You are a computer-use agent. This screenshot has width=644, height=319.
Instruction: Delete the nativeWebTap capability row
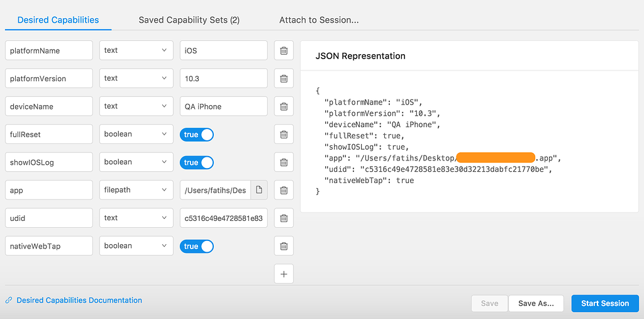[284, 246]
